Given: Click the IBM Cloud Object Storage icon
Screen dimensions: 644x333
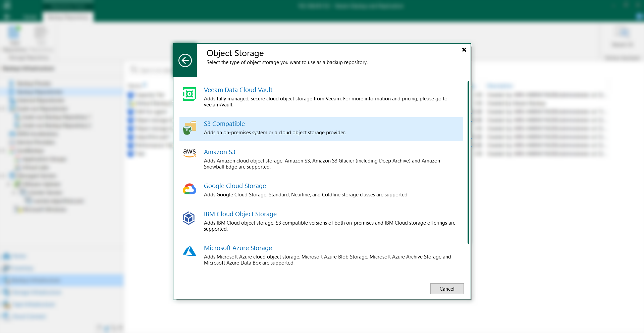Looking at the screenshot, I should (189, 218).
